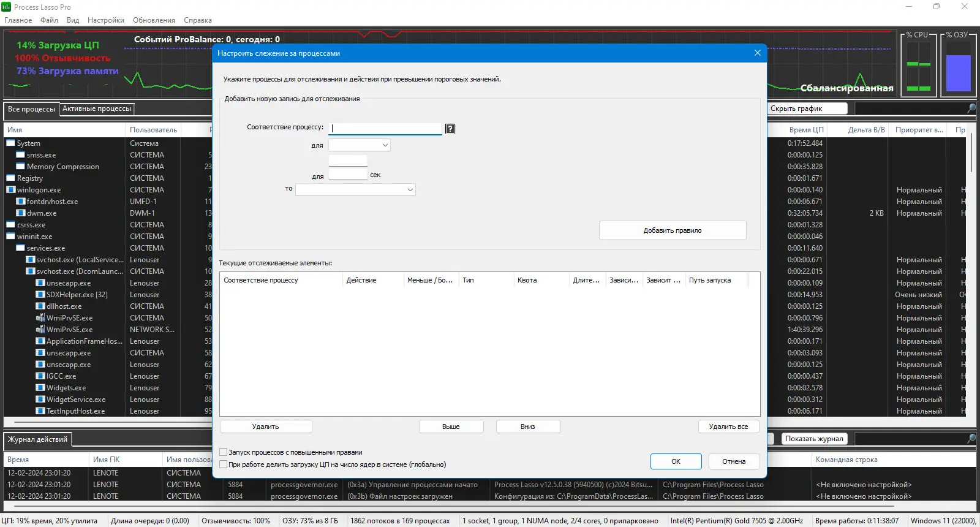Open the Обновления menu
Image resolution: width=980 pixels, height=527 pixels.
coord(154,20)
